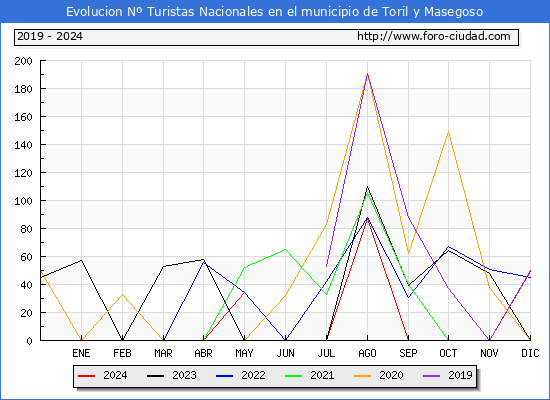Click the black 2023 peak at August
This screenshot has width=550, height=400.
point(367,187)
